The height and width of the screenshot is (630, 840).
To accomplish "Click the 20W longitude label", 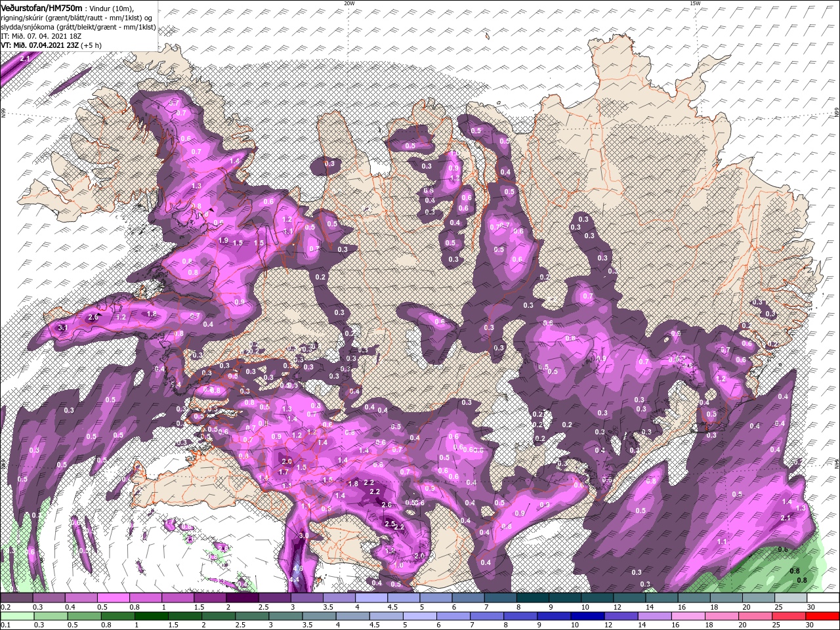I will pos(349,3).
